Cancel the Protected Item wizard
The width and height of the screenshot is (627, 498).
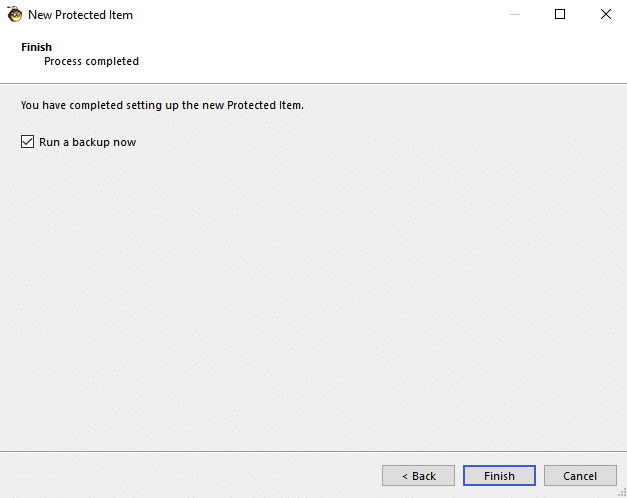tap(580, 476)
